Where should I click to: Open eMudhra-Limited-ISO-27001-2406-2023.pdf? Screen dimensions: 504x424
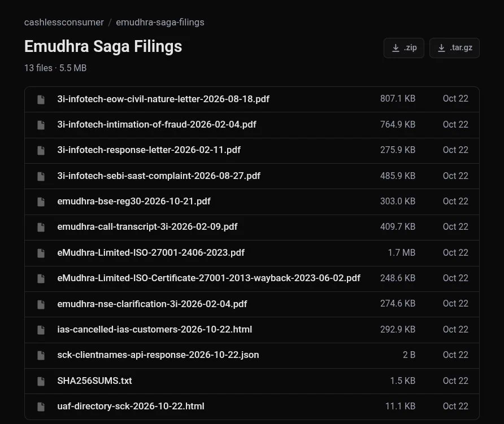click(x=151, y=252)
